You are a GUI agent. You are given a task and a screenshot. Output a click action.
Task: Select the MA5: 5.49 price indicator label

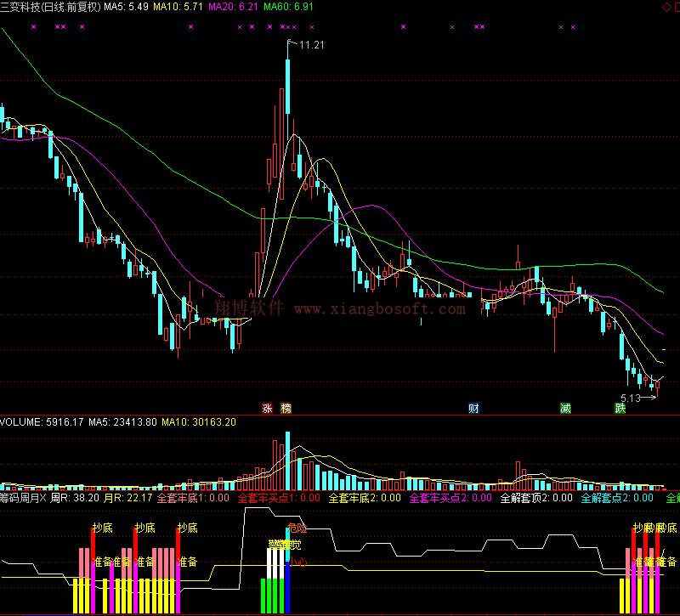tap(126, 7)
